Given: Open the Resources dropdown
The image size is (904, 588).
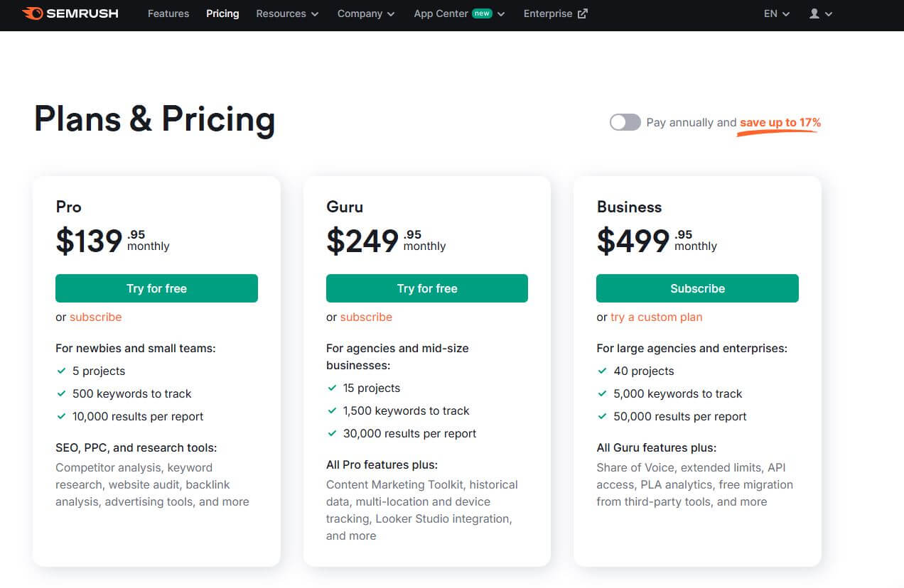Looking at the screenshot, I should [x=281, y=13].
